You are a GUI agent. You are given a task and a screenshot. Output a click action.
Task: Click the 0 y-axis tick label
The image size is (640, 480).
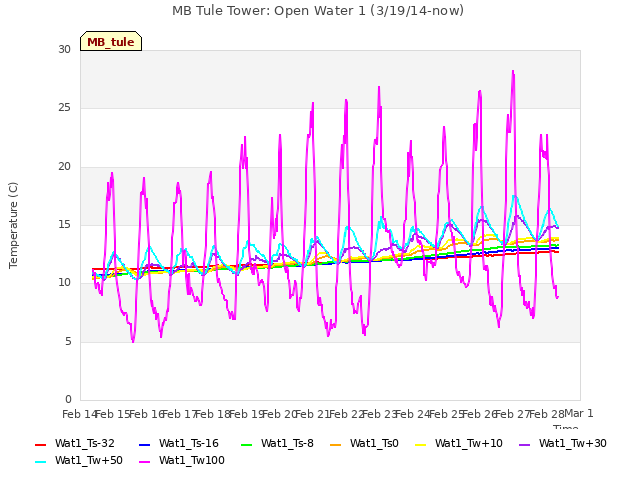(x=68, y=400)
